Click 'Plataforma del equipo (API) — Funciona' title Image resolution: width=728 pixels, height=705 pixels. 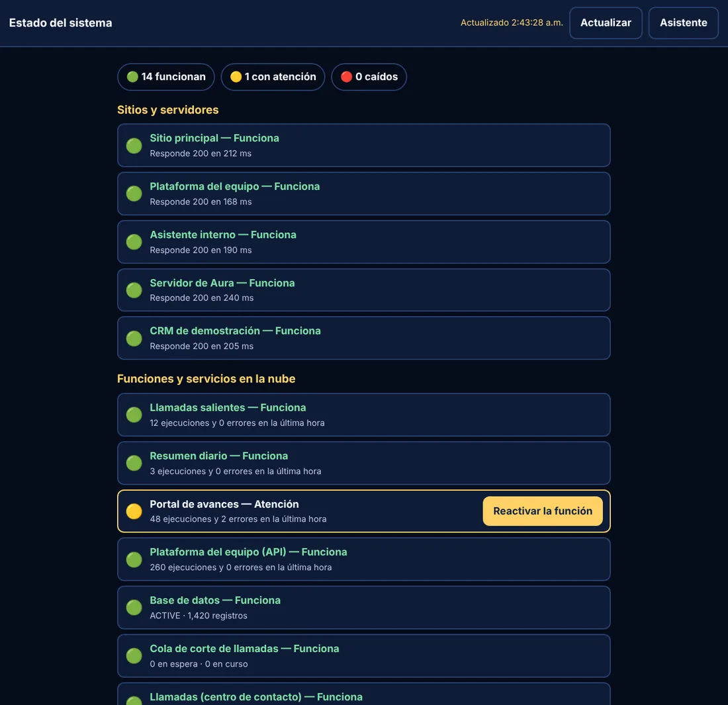click(248, 552)
